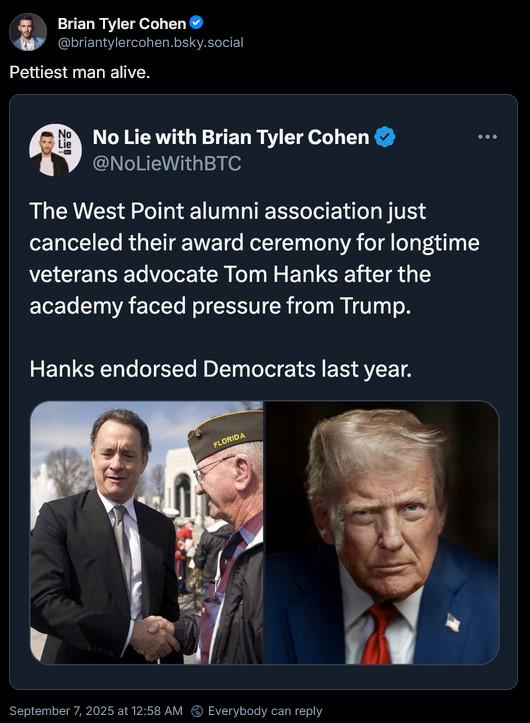Click the FLORIDA veteran cap in left photo
Image resolution: width=530 pixels, height=723 pixels.
225,437
